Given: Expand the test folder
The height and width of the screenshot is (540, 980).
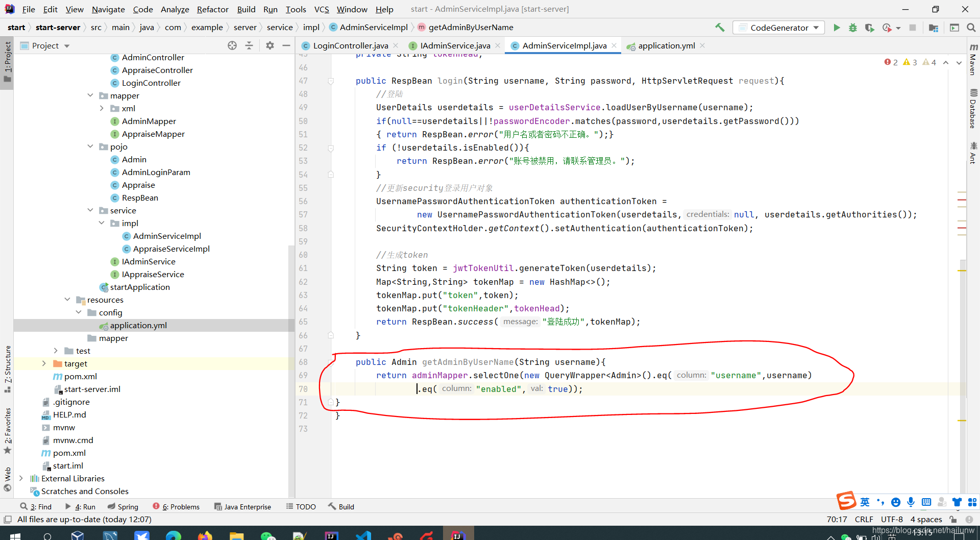Looking at the screenshot, I should click(x=56, y=351).
